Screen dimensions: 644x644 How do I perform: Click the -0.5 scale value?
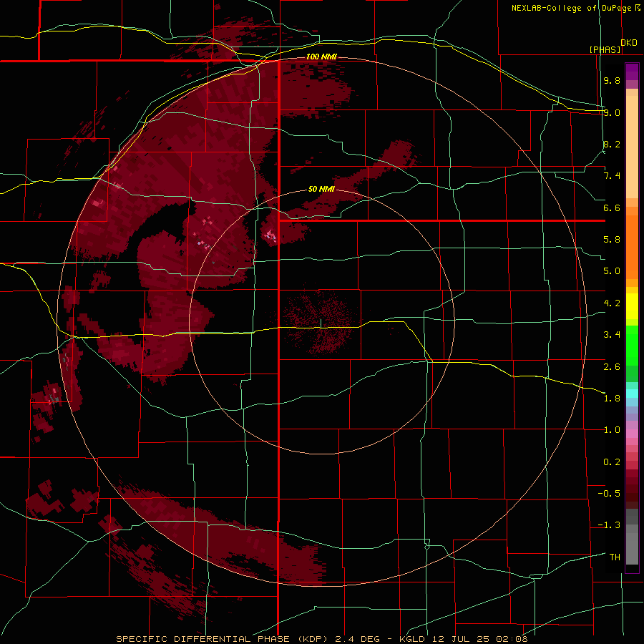pos(609,494)
